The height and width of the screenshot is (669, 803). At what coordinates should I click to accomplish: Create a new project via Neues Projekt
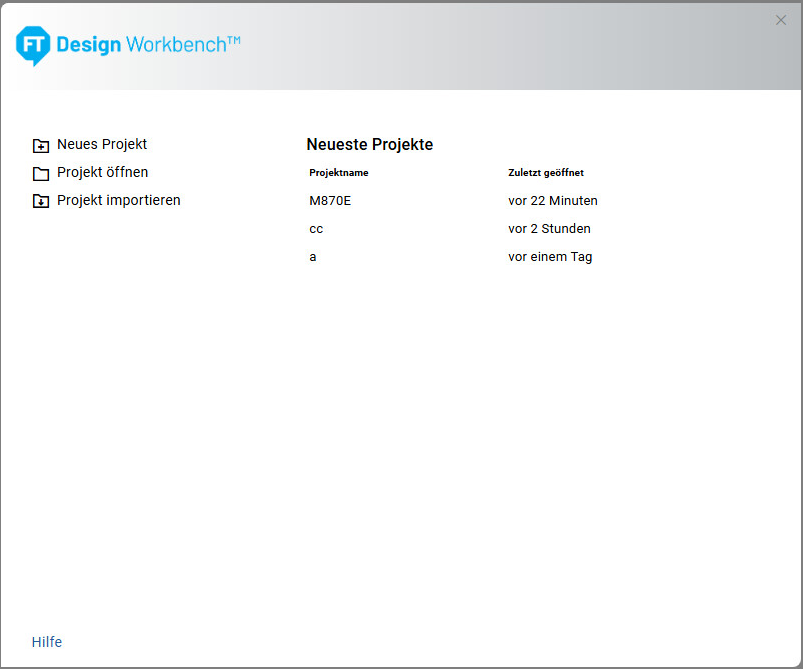tap(102, 144)
